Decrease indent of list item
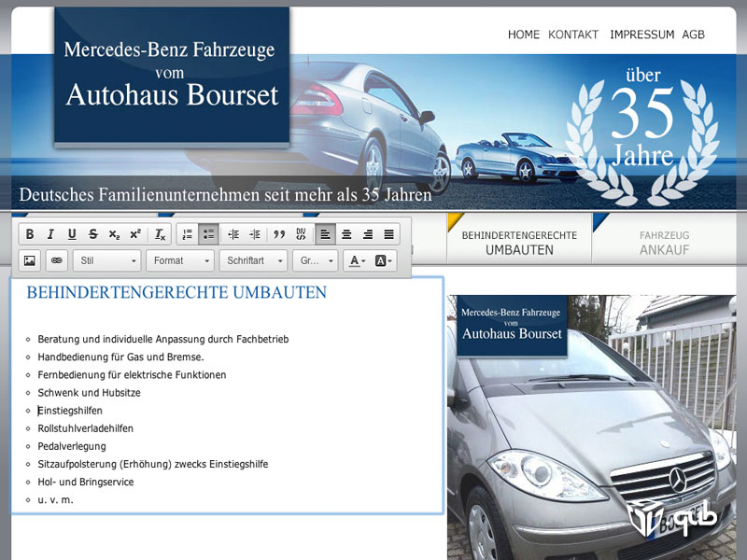 point(233,234)
